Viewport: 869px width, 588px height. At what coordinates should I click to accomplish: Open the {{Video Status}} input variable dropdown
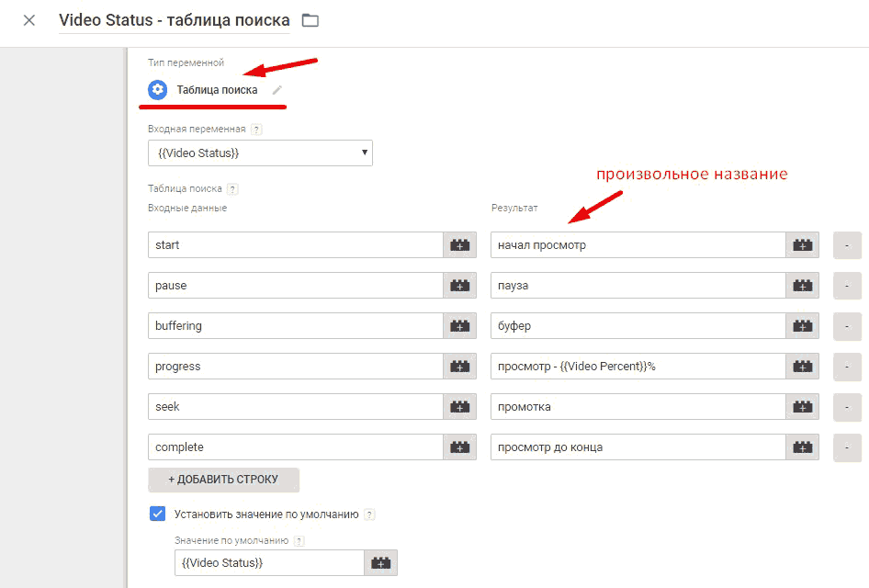(x=260, y=153)
